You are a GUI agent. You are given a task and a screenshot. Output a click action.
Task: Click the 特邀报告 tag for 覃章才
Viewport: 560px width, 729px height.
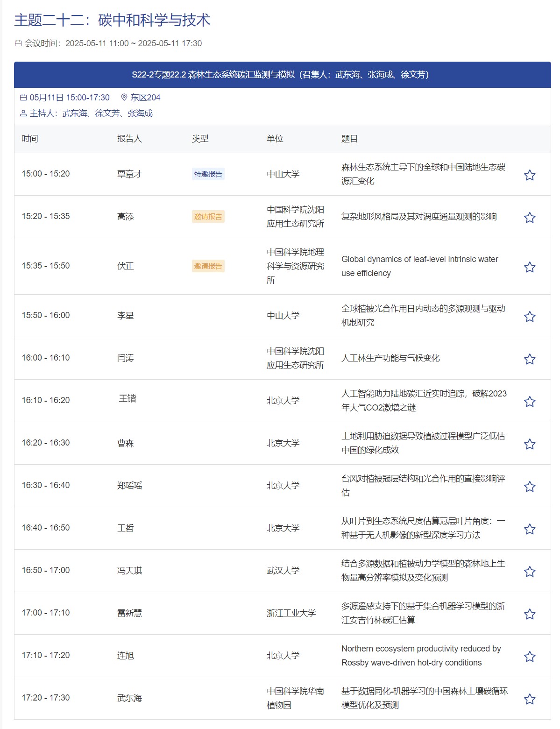208,174
